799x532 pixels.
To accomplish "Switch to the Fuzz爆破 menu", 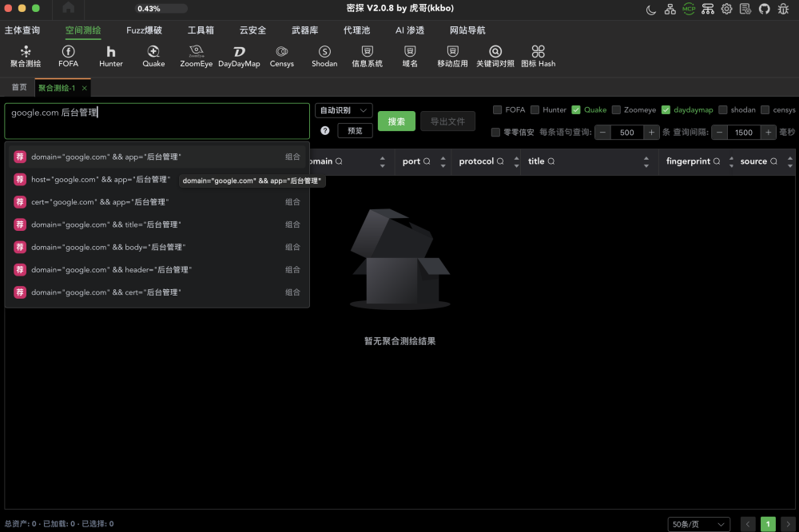I will tap(144, 30).
